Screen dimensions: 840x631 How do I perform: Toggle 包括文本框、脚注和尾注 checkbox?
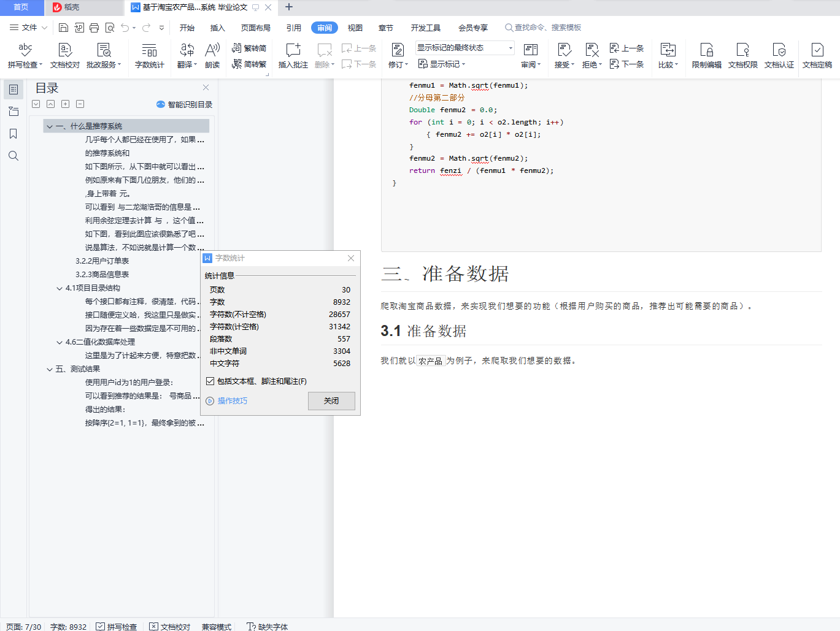point(210,381)
